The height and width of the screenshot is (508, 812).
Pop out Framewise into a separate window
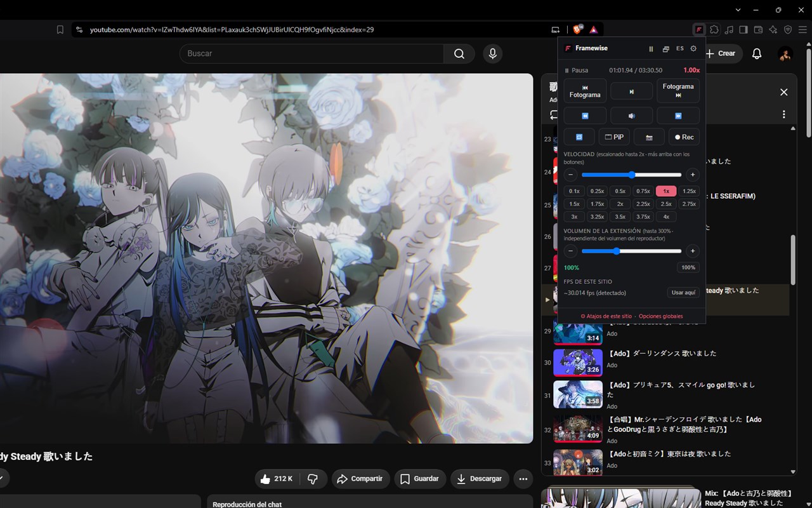pyautogui.click(x=665, y=49)
